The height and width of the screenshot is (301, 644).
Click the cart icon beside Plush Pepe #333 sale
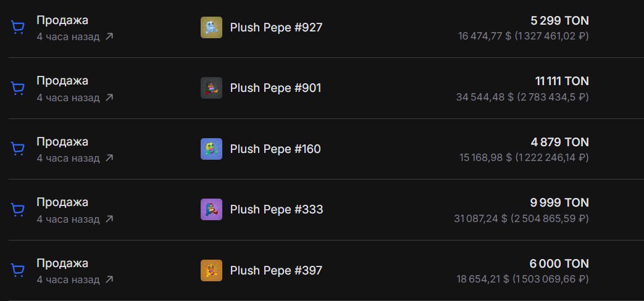click(x=17, y=210)
